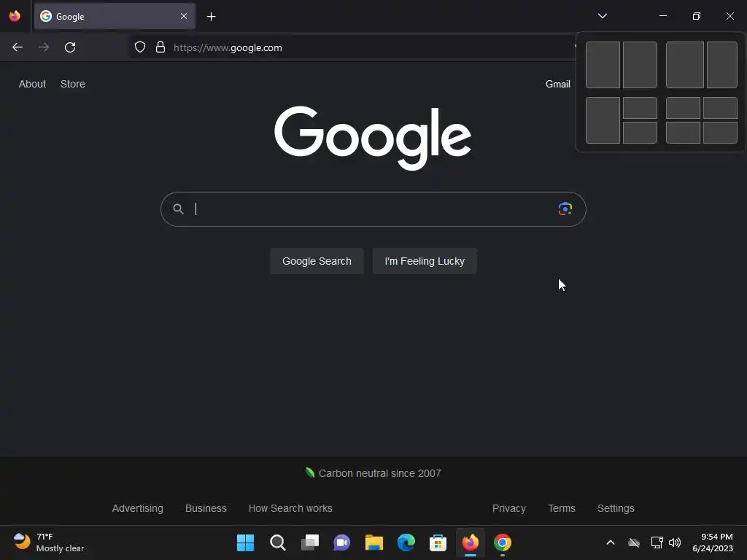Click the OneDrive cloud tray icon
The width and height of the screenshot is (747, 560).
point(634,542)
